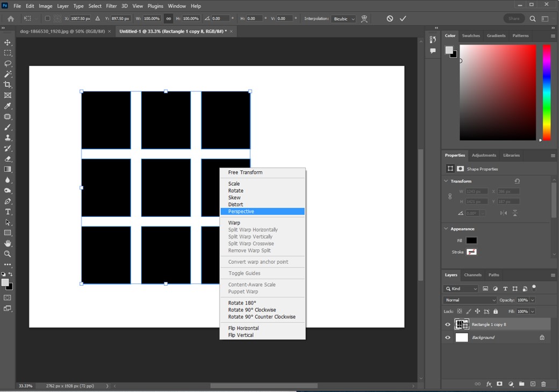Image resolution: width=559 pixels, height=392 pixels.
Task: Select the Pen tool
Action: [8, 201]
